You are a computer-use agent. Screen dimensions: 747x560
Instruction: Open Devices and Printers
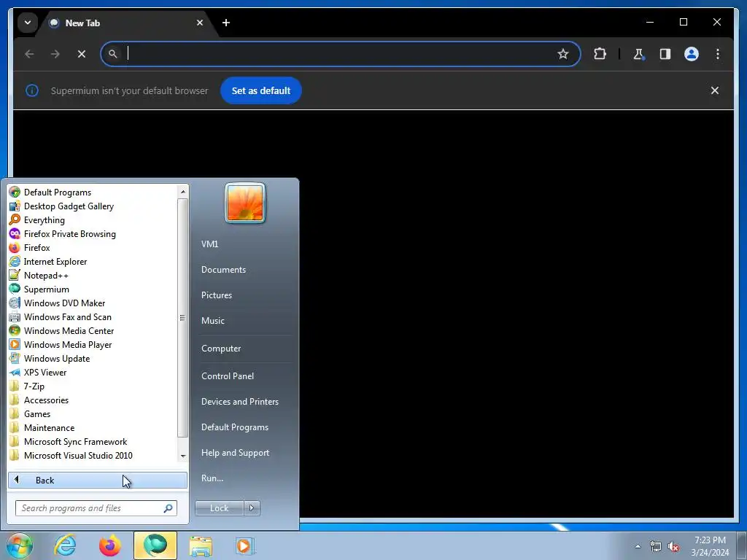coord(239,402)
